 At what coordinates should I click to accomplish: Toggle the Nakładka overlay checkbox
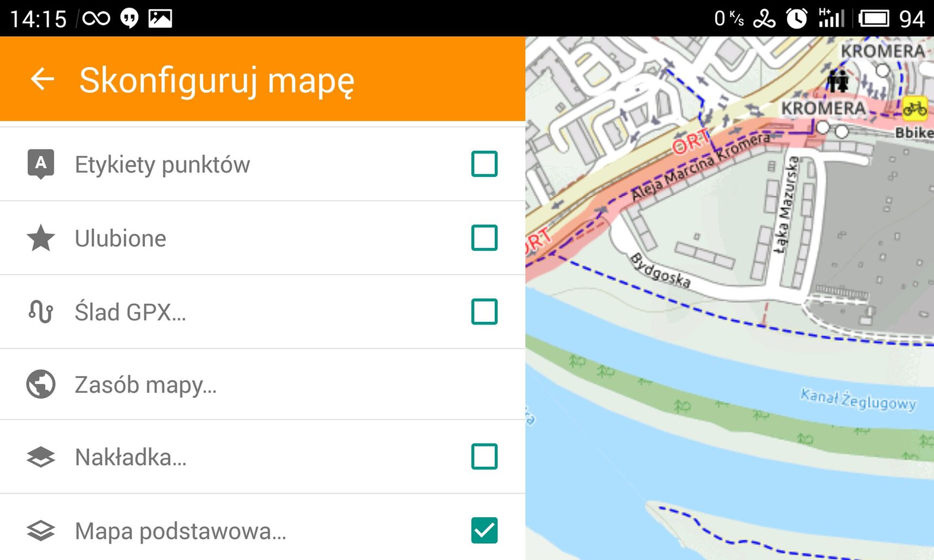tap(484, 456)
